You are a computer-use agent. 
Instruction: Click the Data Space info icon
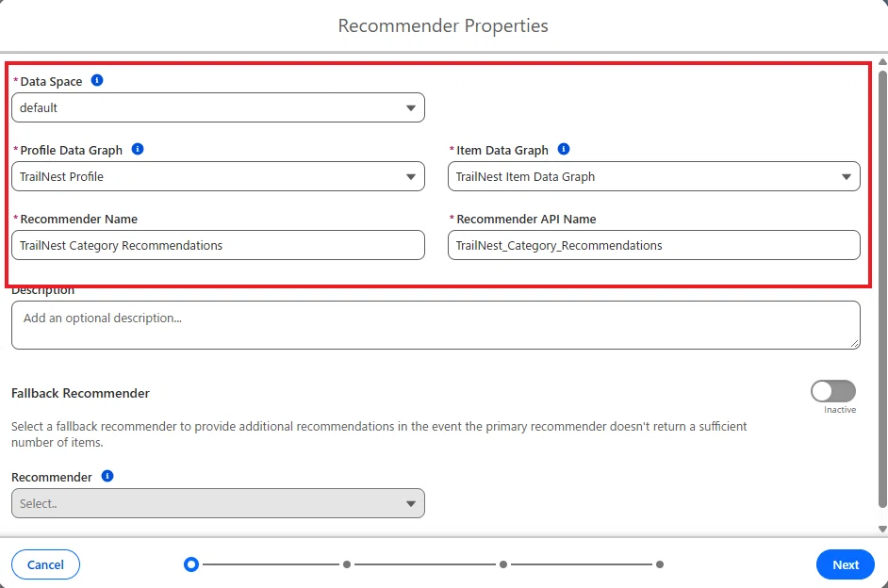pyautogui.click(x=97, y=80)
